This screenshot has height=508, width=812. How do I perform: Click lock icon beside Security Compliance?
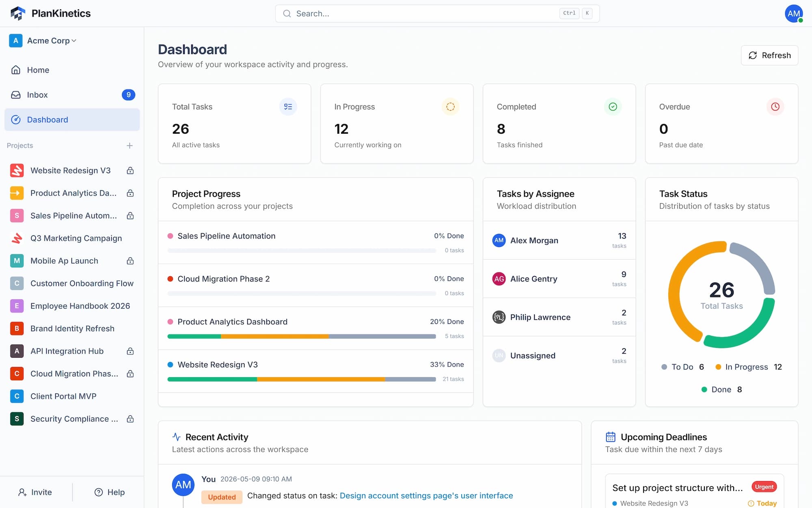130,419
